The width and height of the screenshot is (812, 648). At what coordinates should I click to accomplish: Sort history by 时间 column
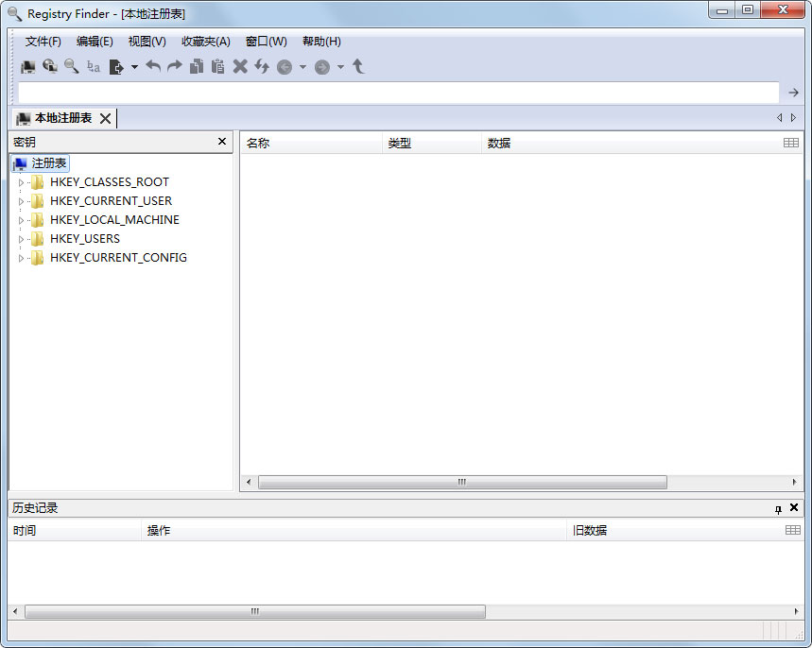74,531
